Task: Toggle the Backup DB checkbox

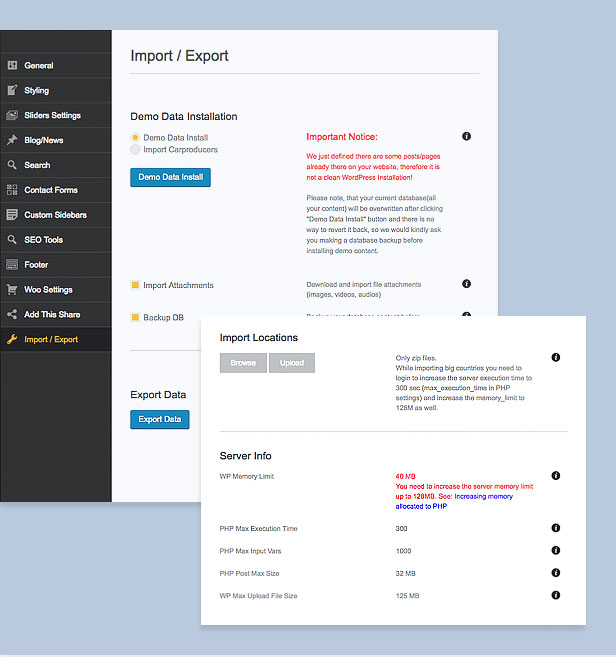Action: tap(135, 317)
